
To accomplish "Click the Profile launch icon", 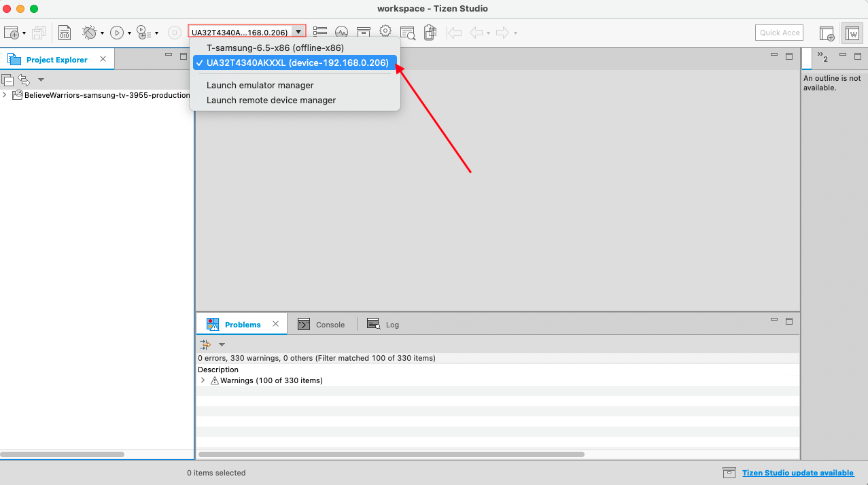I will (143, 32).
